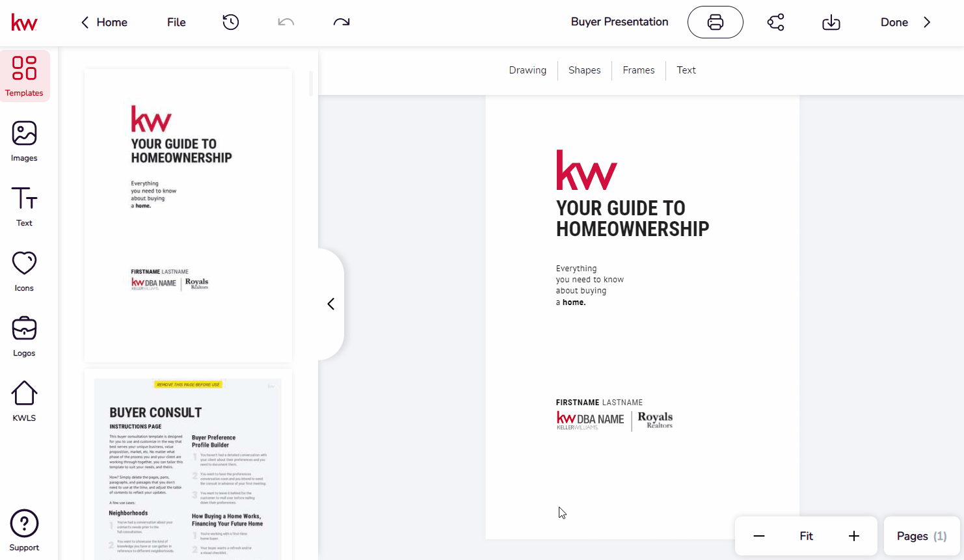Switch to the Drawing tab
Screen dimensions: 964x560
tap(528, 70)
